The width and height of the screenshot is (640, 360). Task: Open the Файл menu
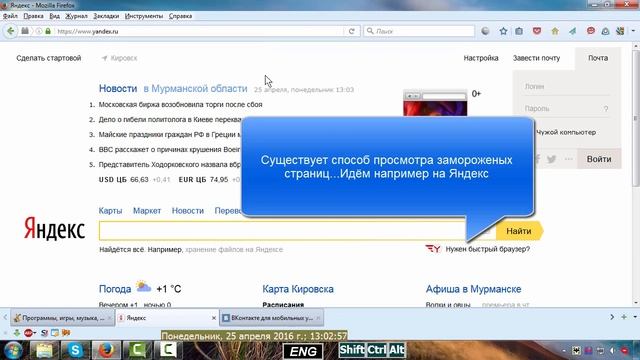pos(10,16)
